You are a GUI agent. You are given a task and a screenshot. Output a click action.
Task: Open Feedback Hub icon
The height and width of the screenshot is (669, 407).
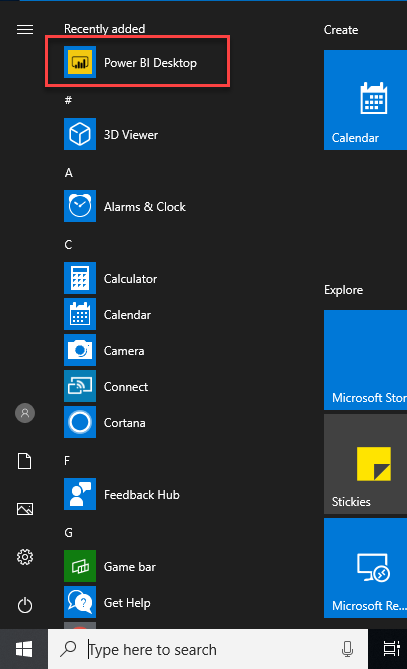(80, 494)
